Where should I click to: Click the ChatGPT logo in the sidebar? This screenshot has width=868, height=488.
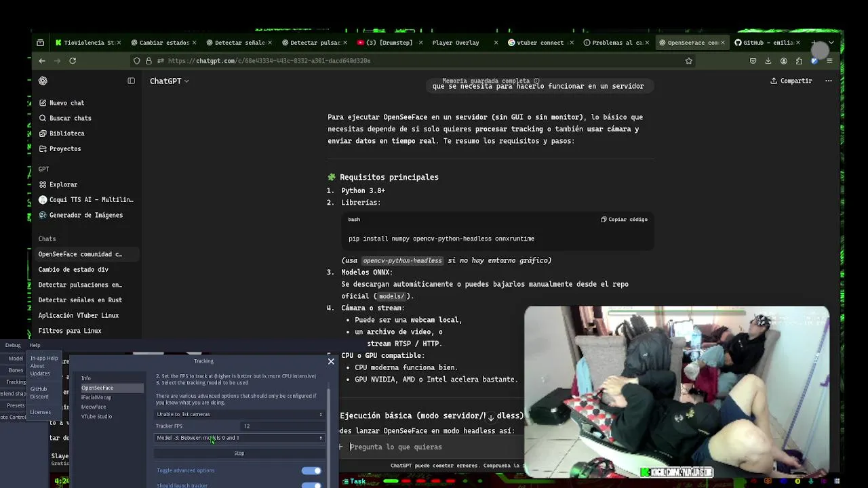pos(43,81)
